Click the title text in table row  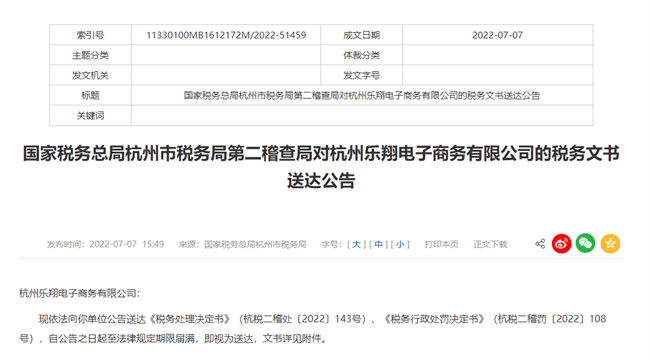tap(362, 95)
